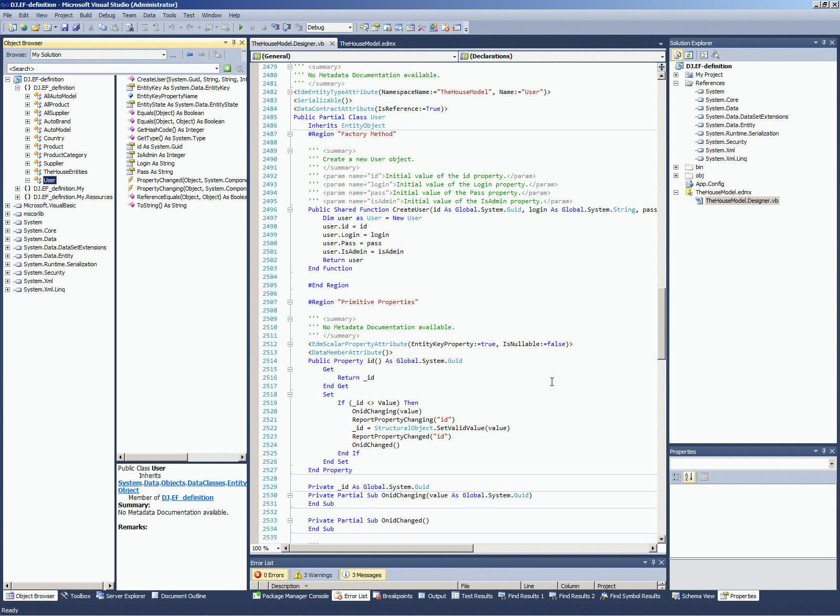Click the Save All toolbar icon
Image resolution: width=840 pixels, height=616 pixels.
click(76, 27)
